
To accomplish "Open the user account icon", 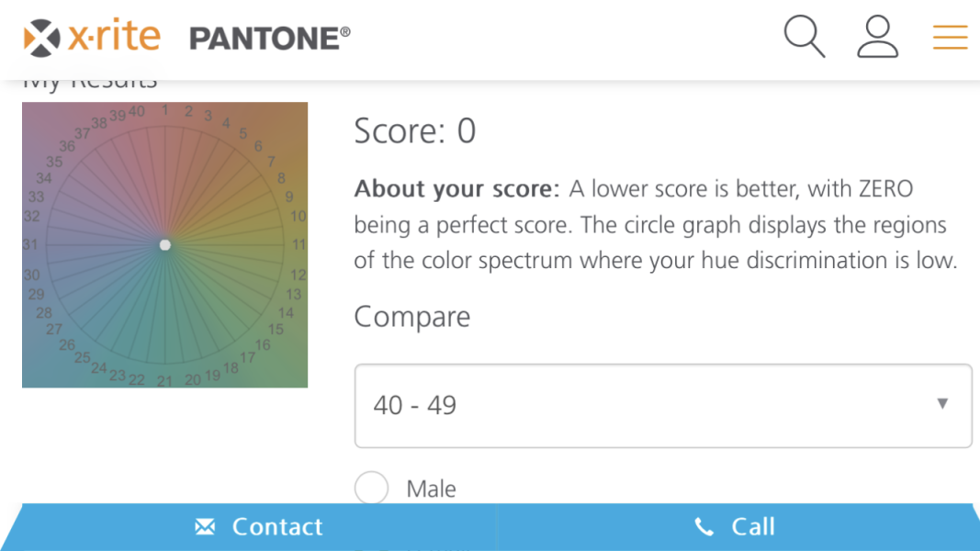I will click(877, 37).
